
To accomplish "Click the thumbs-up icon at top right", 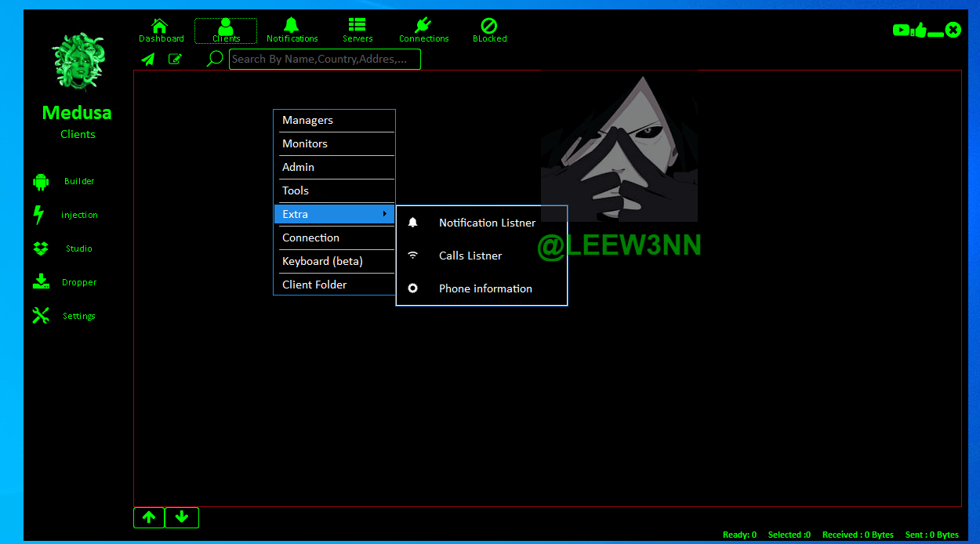I will pos(919,31).
